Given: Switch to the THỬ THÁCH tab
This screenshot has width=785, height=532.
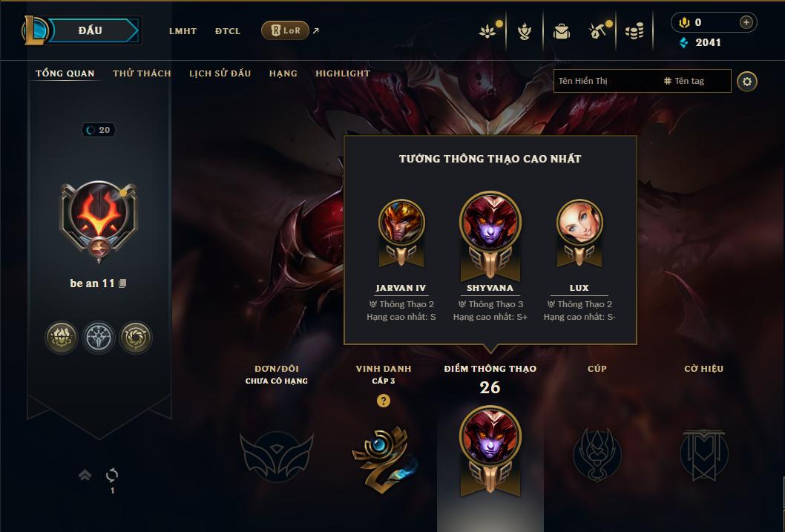Looking at the screenshot, I should tap(142, 73).
